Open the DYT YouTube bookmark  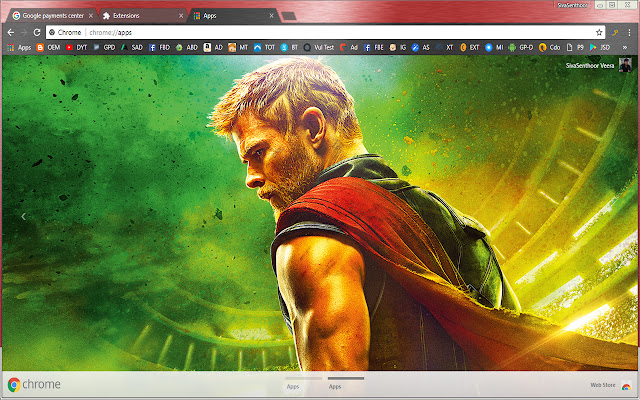click(x=77, y=47)
